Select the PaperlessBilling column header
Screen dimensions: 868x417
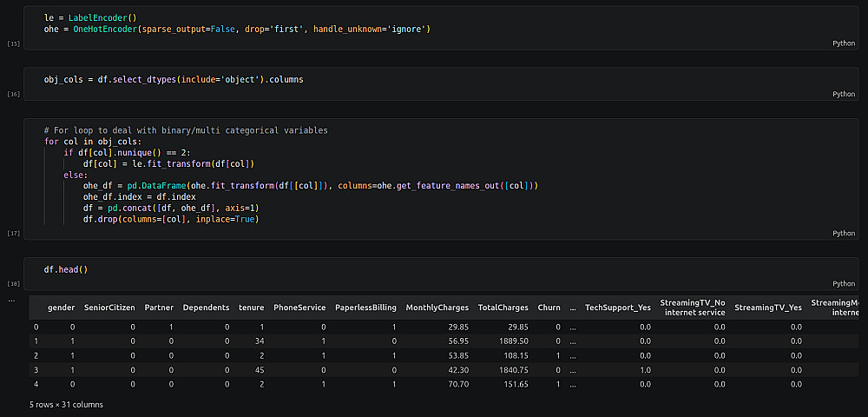365,308
